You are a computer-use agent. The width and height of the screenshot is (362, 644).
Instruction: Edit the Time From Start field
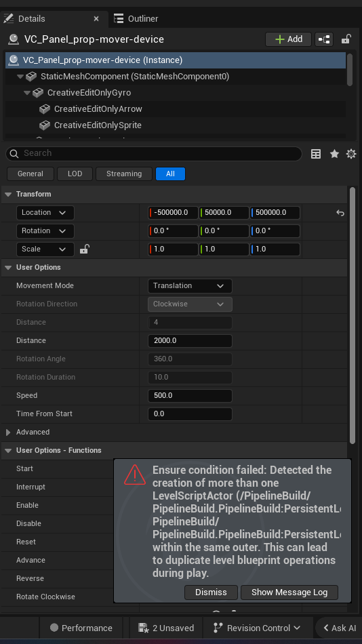click(190, 414)
